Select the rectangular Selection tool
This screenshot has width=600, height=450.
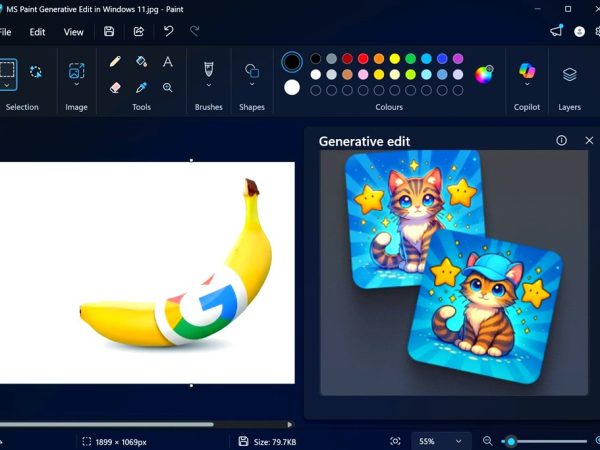click(x=8, y=70)
